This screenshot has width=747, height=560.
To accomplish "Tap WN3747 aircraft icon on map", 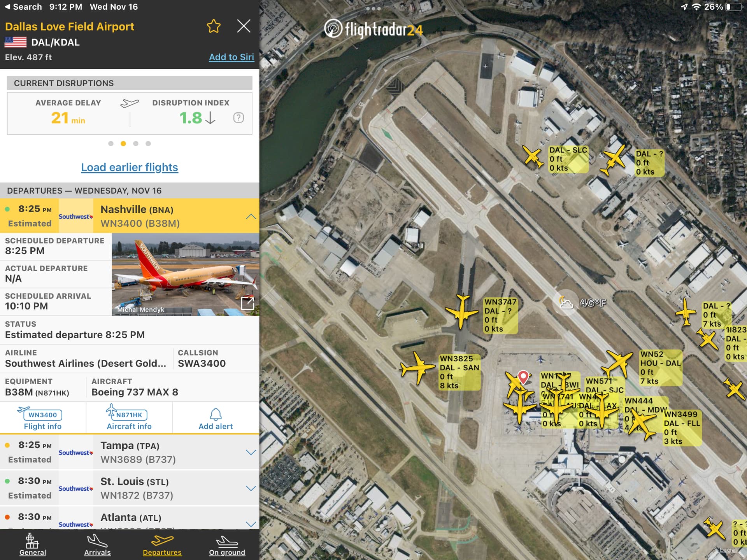I will (462, 311).
